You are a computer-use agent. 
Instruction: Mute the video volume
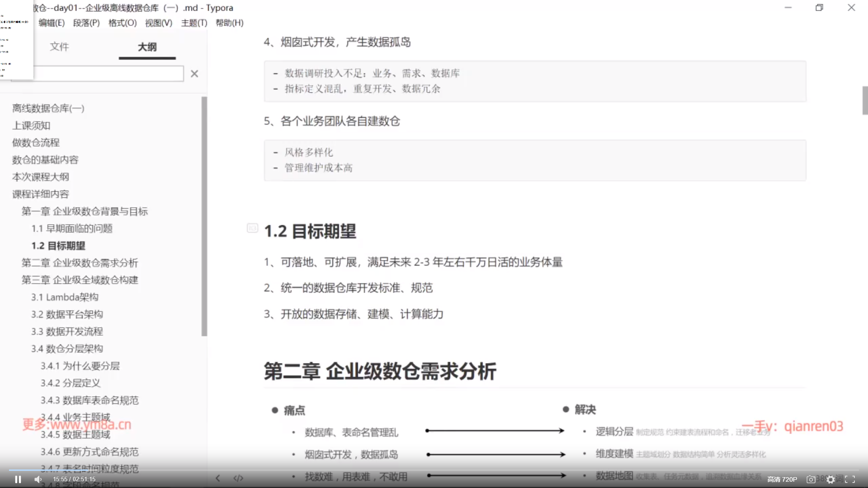(x=38, y=479)
